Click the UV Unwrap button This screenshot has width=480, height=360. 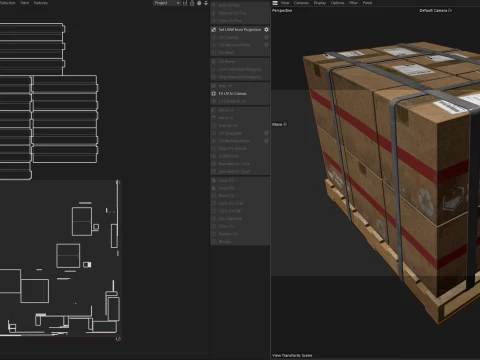point(240,37)
